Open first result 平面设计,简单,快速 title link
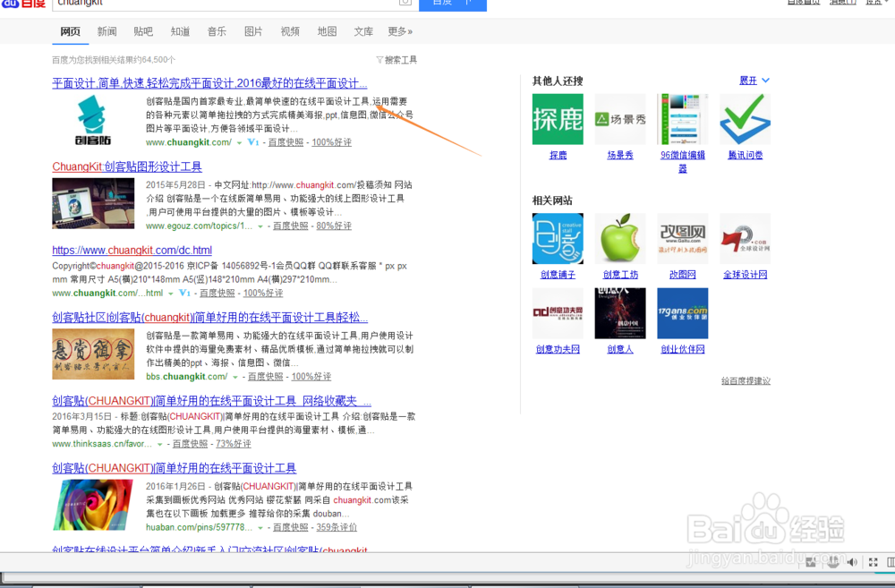895x588 pixels. point(209,83)
